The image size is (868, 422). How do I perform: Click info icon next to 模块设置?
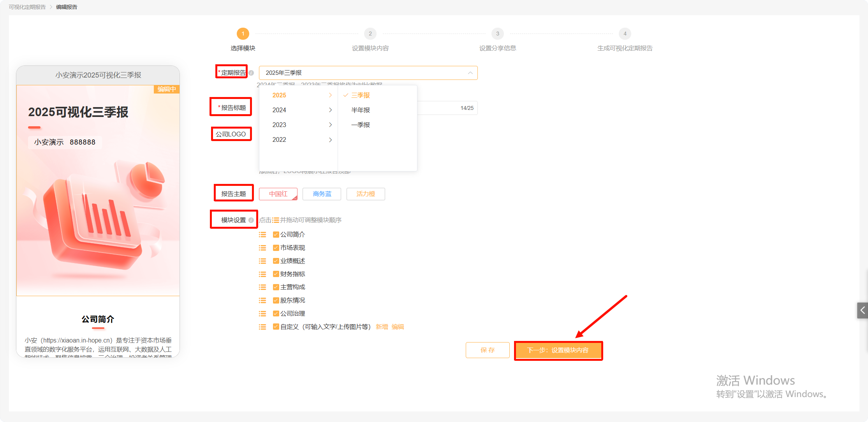(x=251, y=220)
